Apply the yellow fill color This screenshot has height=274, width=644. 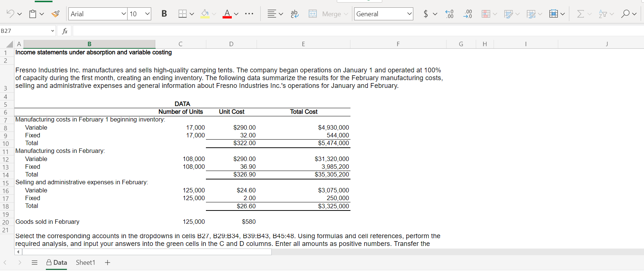[205, 14]
